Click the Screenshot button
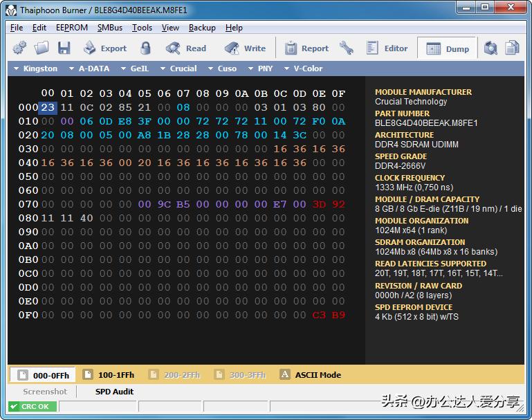Screen dimensions: 532x420 coord(45,392)
